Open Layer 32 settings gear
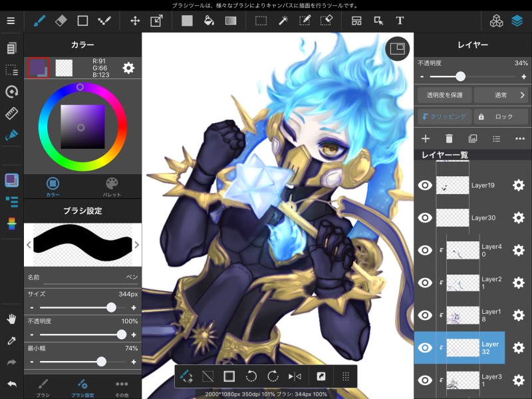Image resolution: width=532 pixels, height=399 pixels. (x=519, y=348)
